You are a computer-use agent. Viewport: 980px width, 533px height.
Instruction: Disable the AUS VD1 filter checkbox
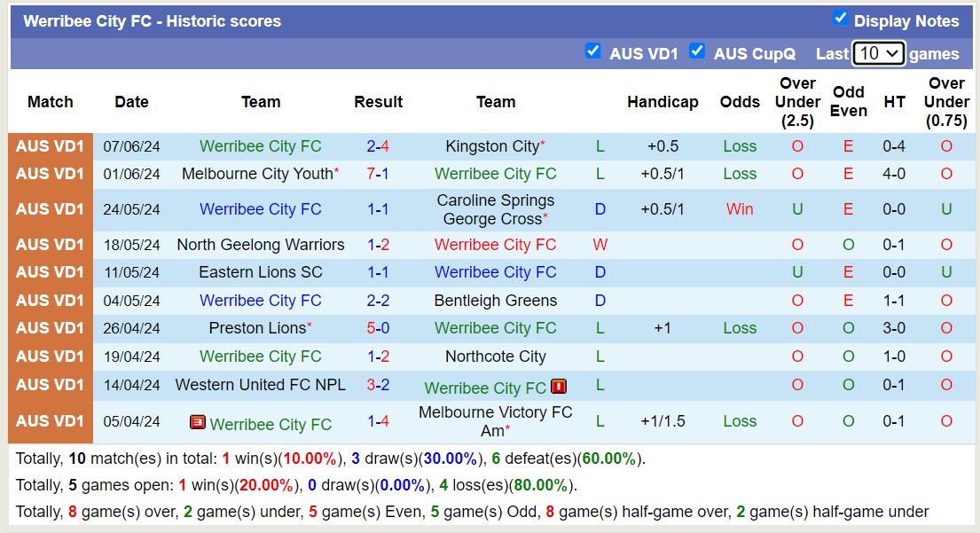tap(592, 51)
